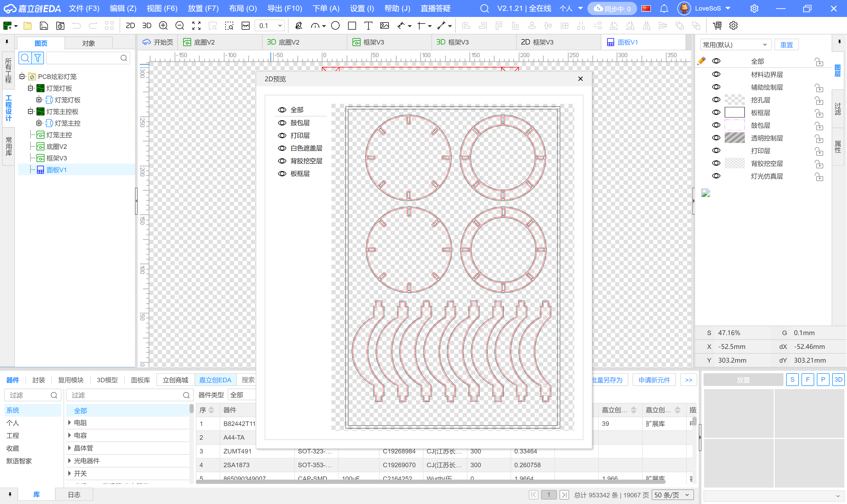Switch to 3D view toolbar button
847x504 pixels.
click(x=147, y=25)
